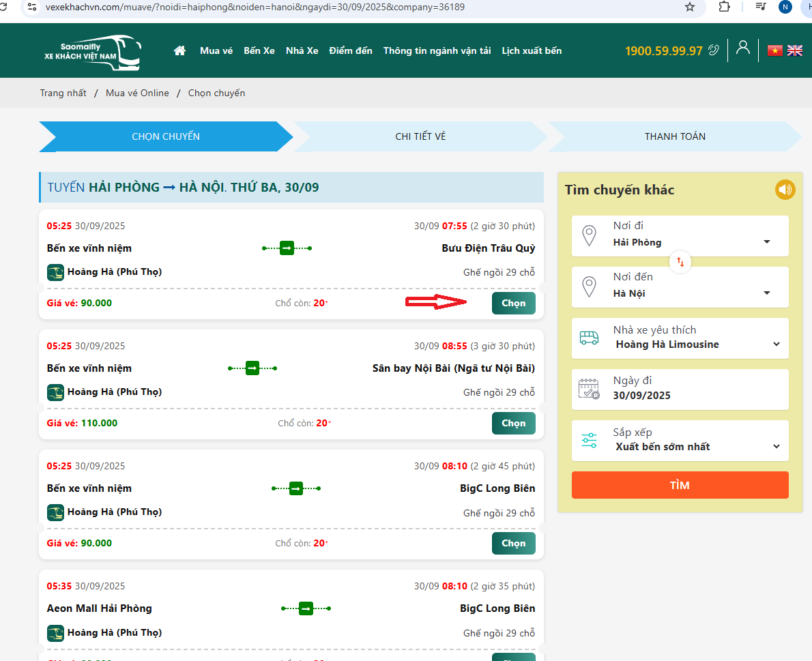This screenshot has width=812, height=661.
Task: Switch language with the UK flag icon
Action: pyautogui.click(x=795, y=50)
